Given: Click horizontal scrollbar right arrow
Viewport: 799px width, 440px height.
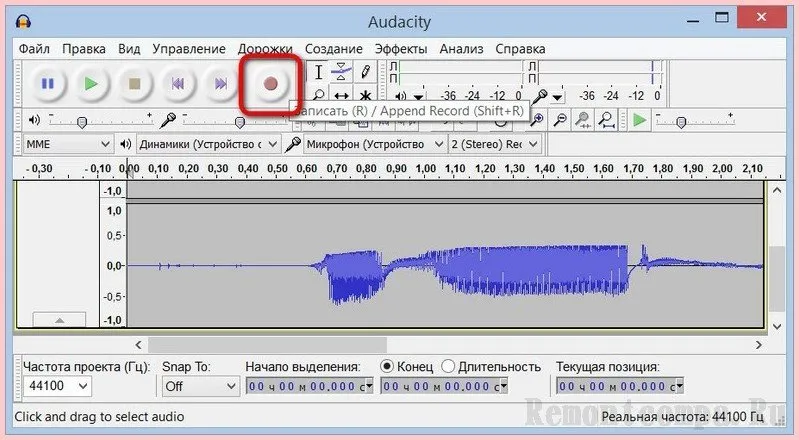Looking at the screenshot, I should pyautogui.click(x=759, y=345).
